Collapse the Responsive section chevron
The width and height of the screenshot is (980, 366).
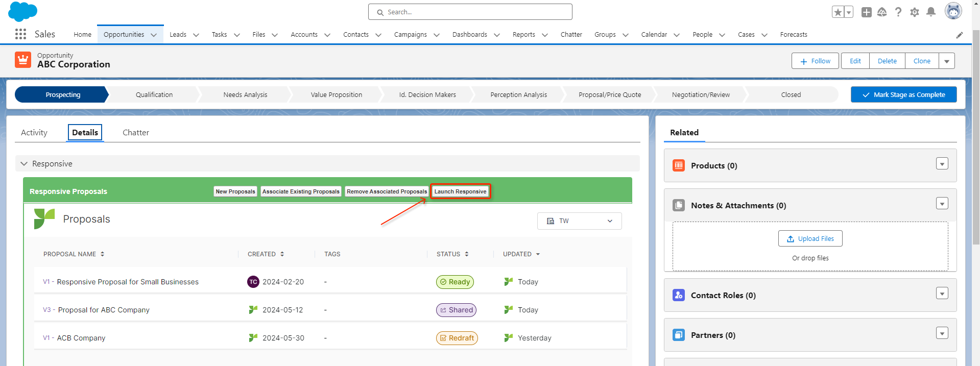pyautogui.click(x=24, y=164)
